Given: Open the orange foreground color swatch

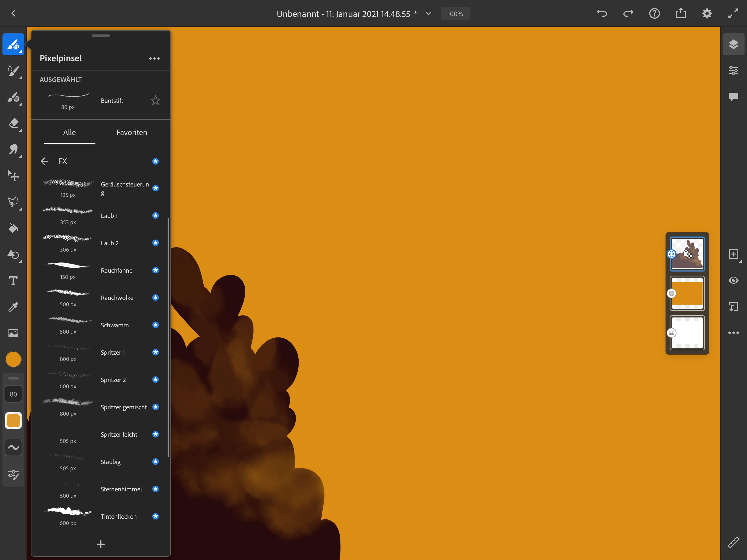Looking at the screenshot, I should click(x=13, y=359).
